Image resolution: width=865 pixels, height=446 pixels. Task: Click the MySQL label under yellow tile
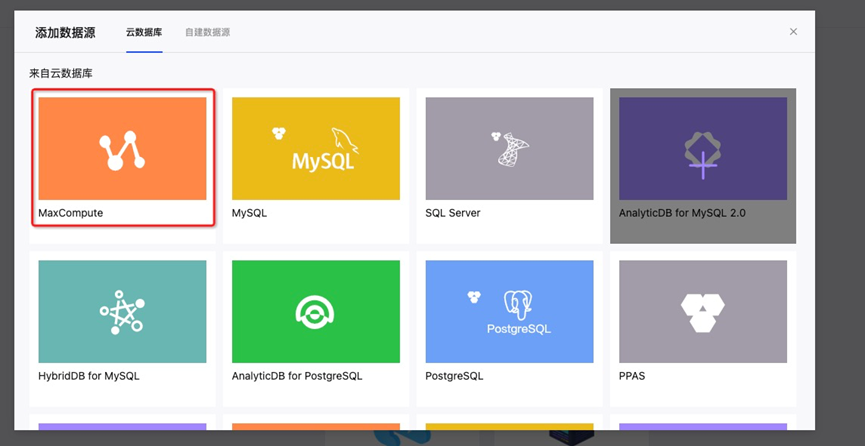click(x=249, y=213)
